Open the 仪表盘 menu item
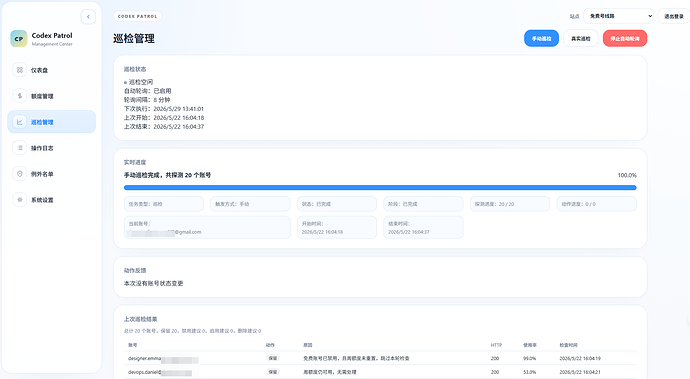Viewport: 690px width, 379px height. pyautogui.click(x=51, y=70)
